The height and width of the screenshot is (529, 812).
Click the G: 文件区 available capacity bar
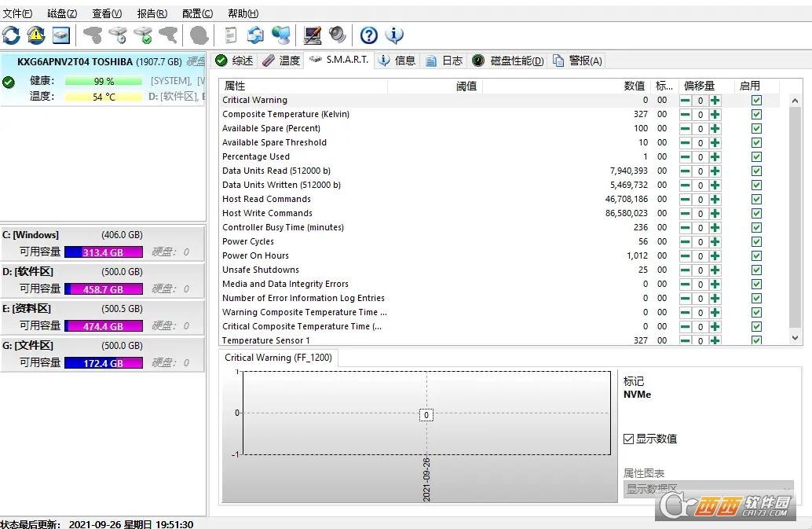[x=104, y=363]
